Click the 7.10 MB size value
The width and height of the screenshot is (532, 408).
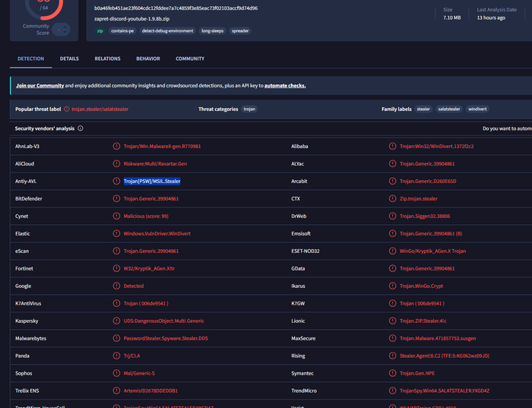(x=452, y=17)
